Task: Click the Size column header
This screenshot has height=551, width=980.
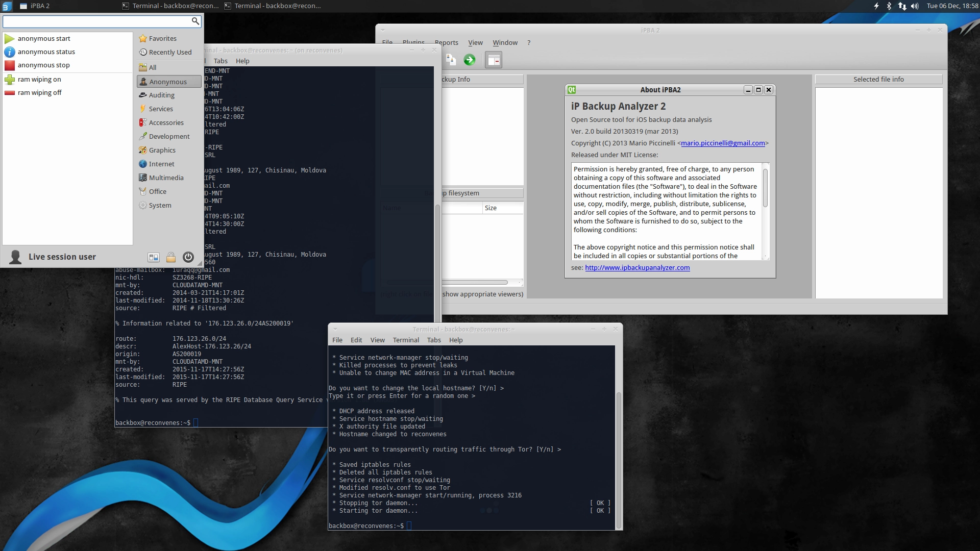Action: 503,208
